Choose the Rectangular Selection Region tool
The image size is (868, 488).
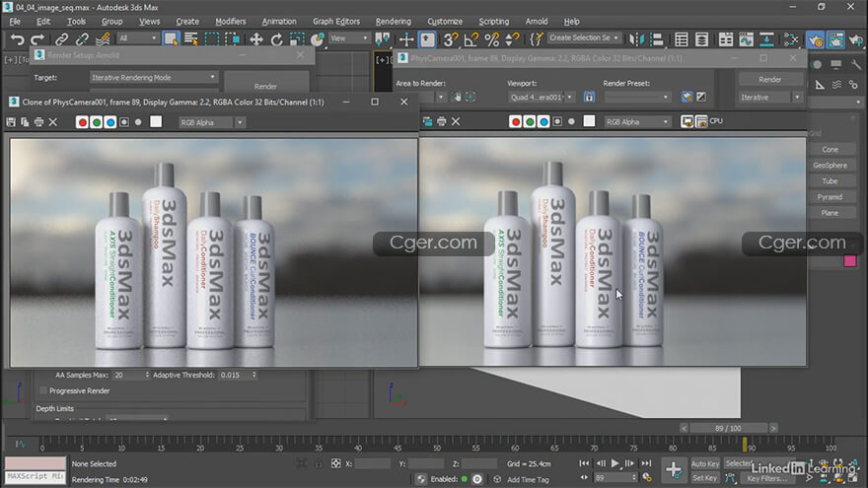[212, 38]
